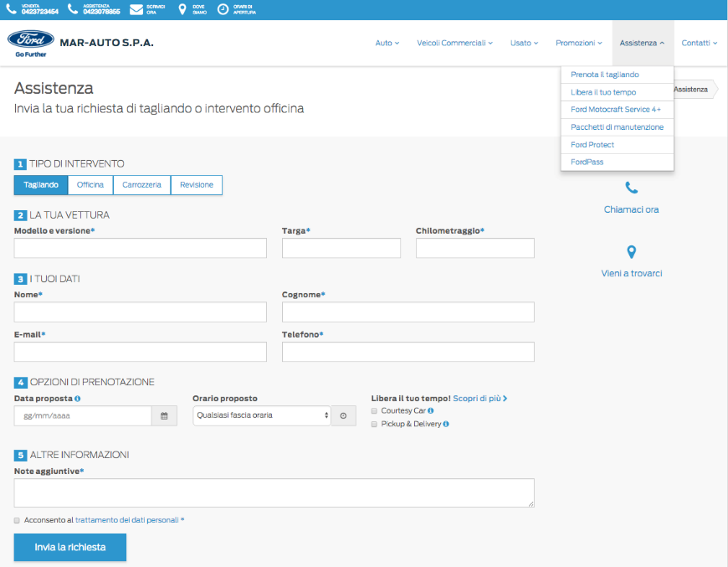Screen dimensions: 728x567
Task: Enable the Courtesy Car checkbox
Action: click(x=374, y=411)
